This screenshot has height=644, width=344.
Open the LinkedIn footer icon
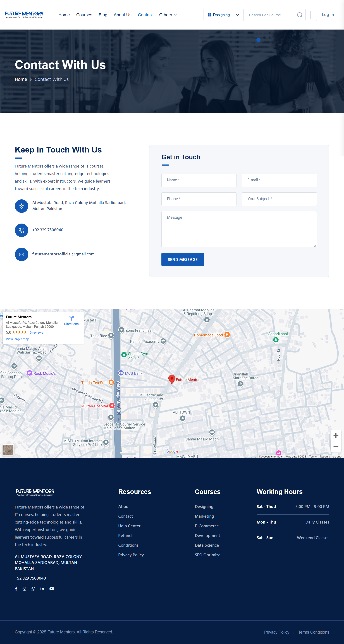(x=42, y=589)
